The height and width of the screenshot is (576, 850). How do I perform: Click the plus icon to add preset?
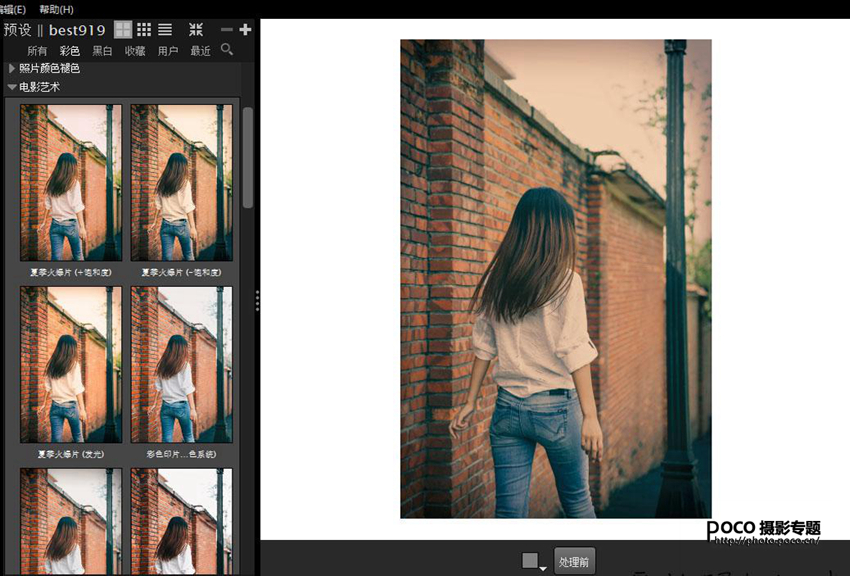(x=245, y=30)
